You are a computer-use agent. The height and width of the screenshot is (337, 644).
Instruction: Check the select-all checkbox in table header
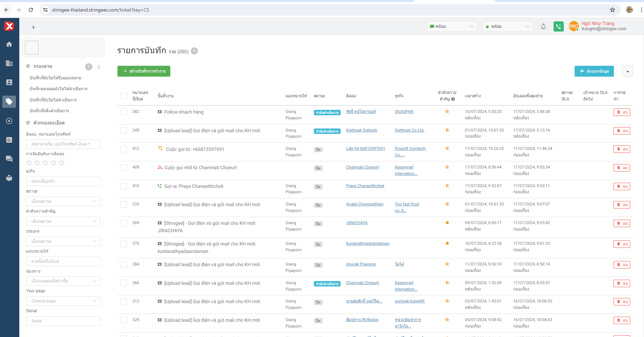click(x=124, y=96)
